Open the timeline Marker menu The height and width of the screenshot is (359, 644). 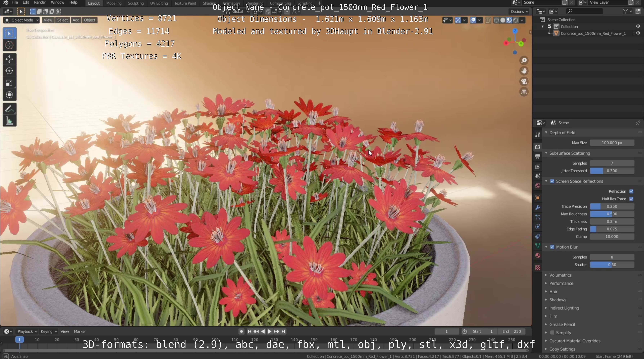pyautogui.click(x=80, y=331)
